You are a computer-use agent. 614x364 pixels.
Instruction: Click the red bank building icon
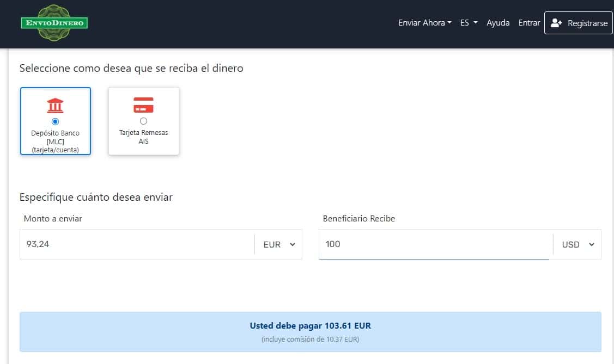point(55,105)
